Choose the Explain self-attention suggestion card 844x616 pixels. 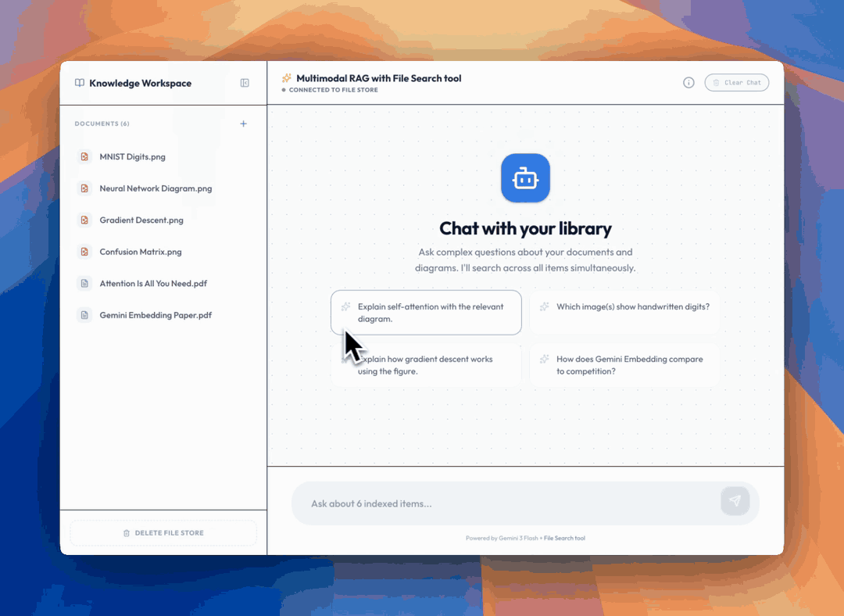pos(426,313)
